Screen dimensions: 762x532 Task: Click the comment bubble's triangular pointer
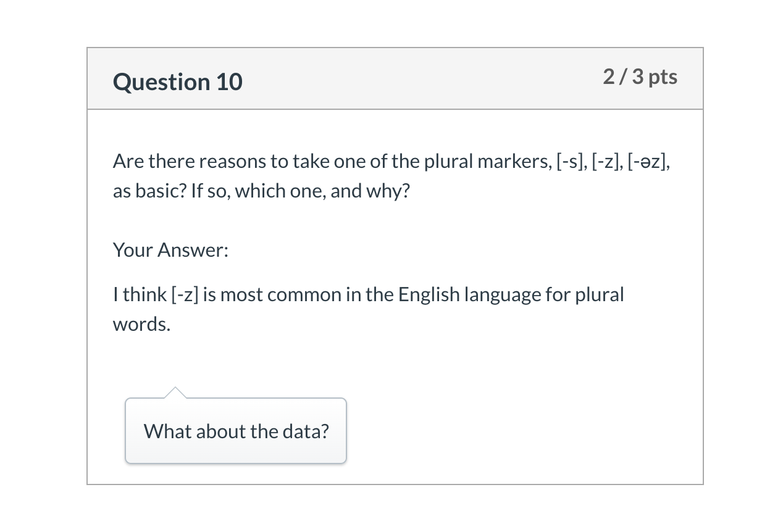click(x=175, y=393)
